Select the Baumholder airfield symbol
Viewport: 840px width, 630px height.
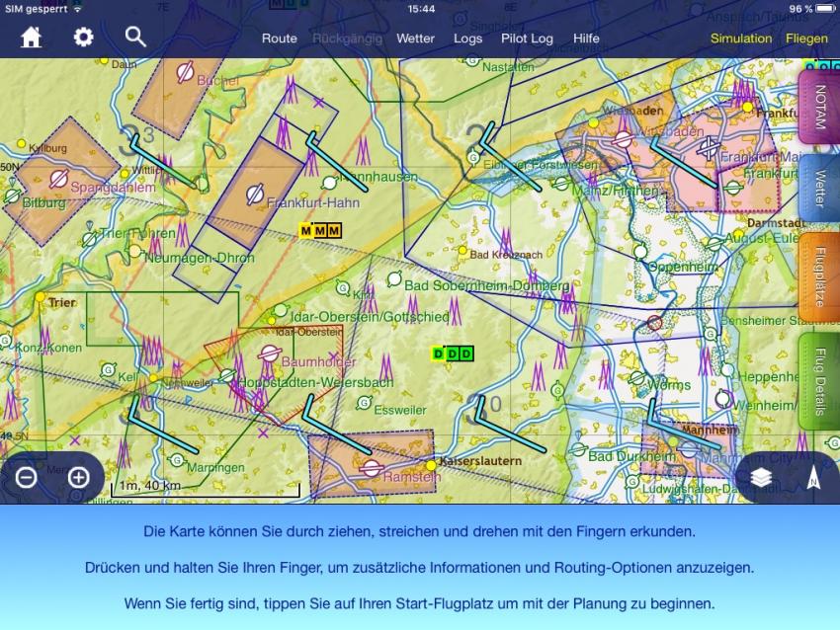[270, 354]
